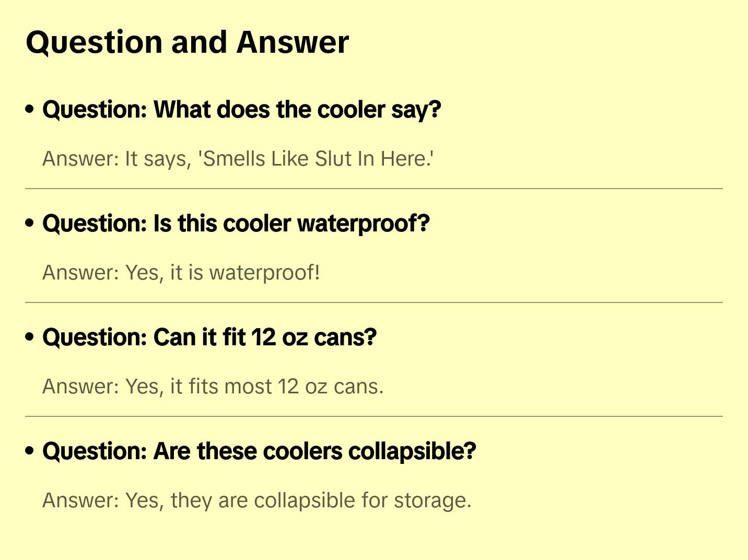
Task: Click the 'Yes, it is waterproof!' answer
Action: [181, 273]
